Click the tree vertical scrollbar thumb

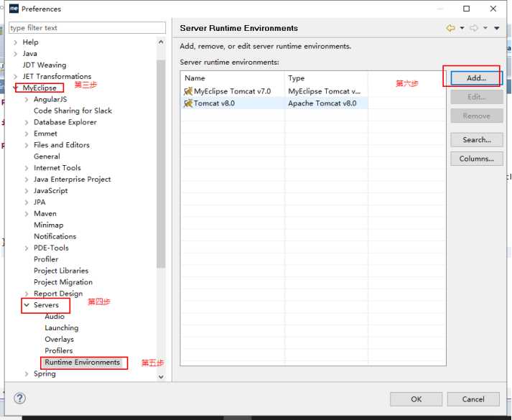(161, 164)
